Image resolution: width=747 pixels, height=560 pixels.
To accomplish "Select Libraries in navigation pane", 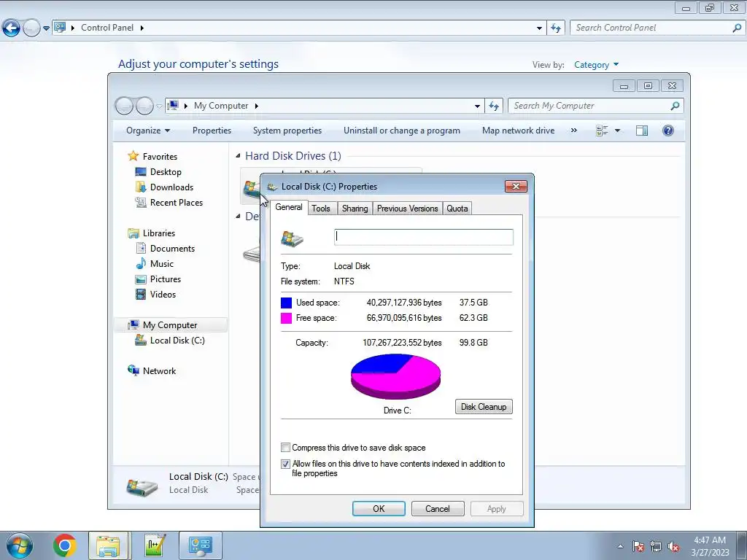I will tap(158, 233).
